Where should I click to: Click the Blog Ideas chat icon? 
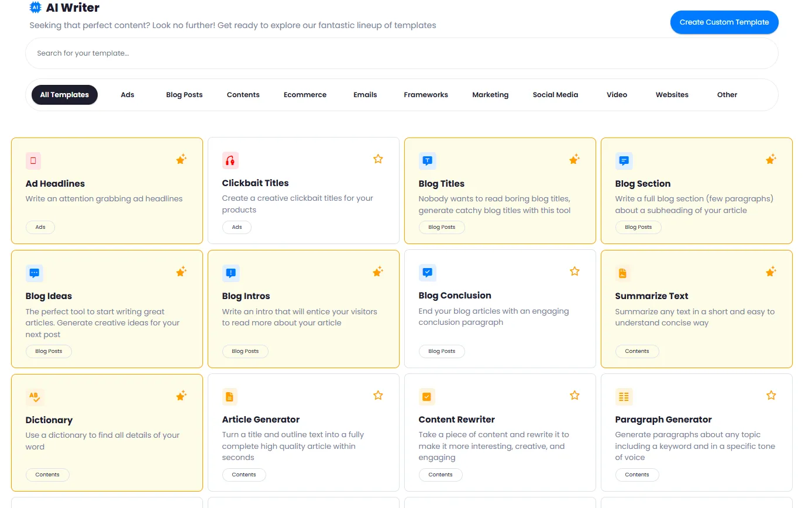[34, 273]
